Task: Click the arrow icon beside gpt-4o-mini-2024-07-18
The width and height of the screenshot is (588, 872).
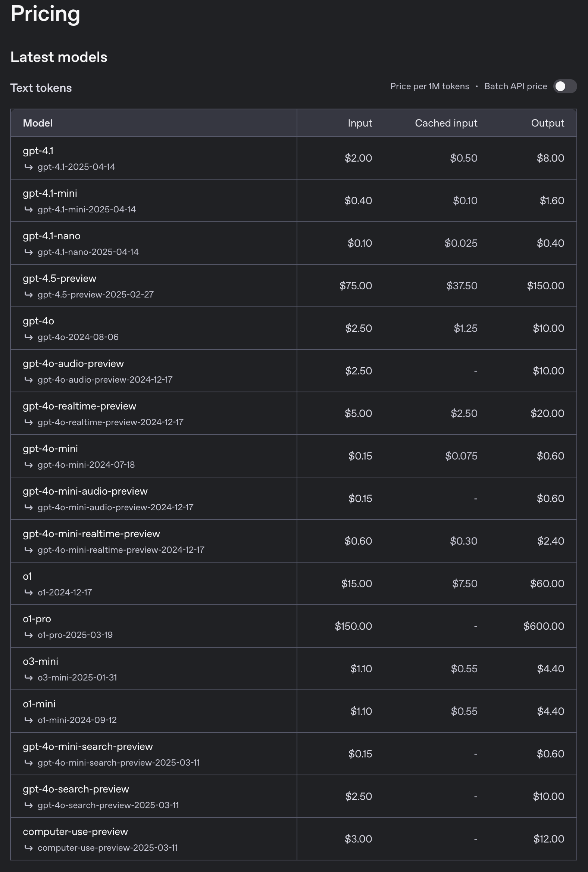Action: point(28,465)
